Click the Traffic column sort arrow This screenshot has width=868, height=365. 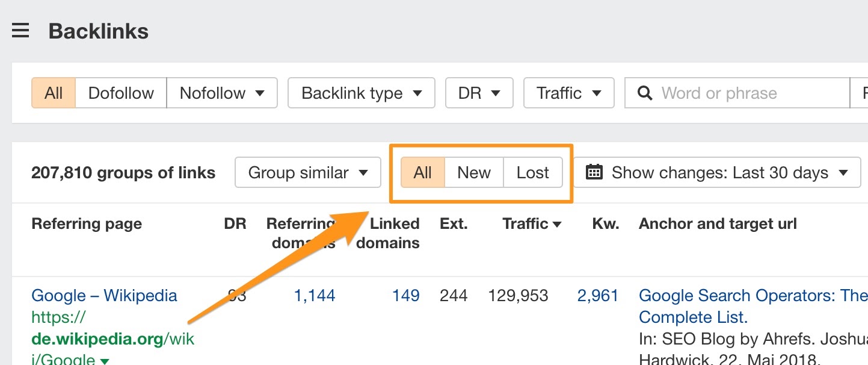pos(557,225)
